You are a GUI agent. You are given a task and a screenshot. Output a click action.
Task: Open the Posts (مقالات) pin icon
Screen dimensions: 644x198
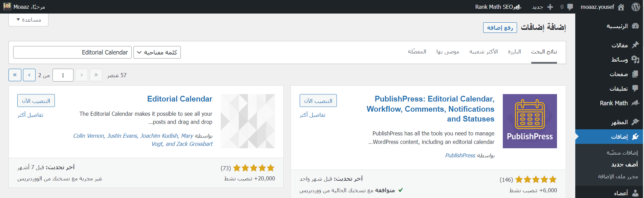click(x=635, y=45)
